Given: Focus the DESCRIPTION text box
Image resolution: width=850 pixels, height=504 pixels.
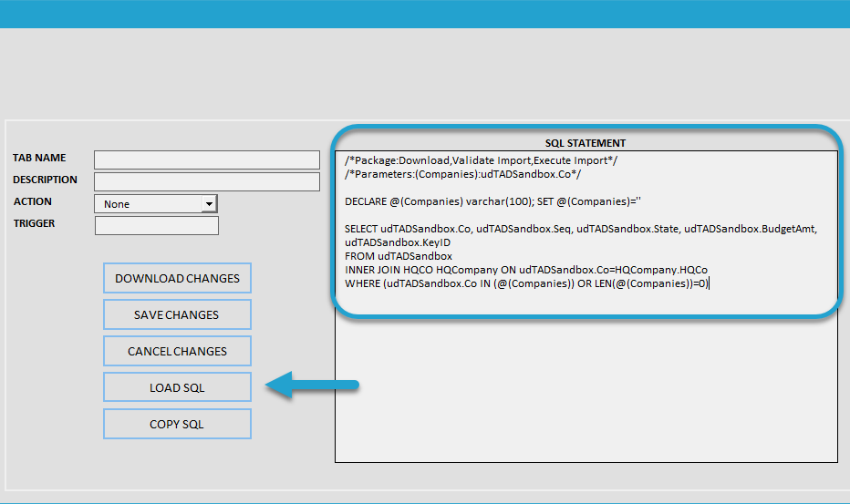Looking at the screenshot, I should coord(206,181).
